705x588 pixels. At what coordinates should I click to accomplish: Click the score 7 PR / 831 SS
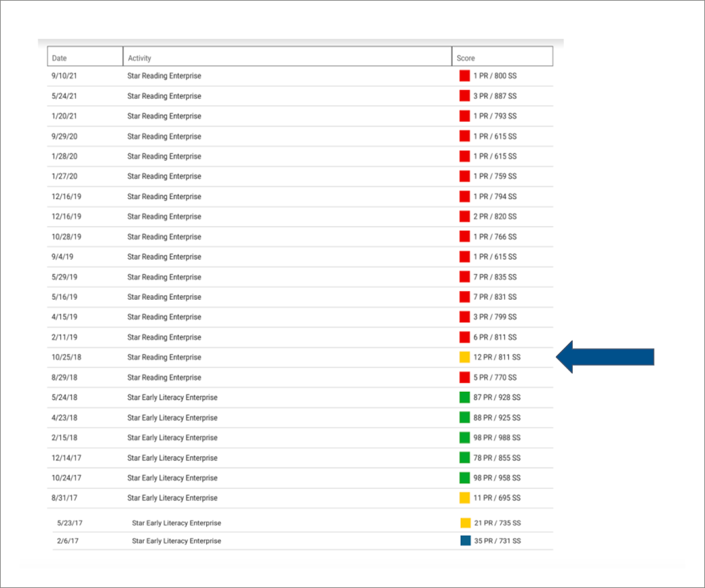point(495,297)
